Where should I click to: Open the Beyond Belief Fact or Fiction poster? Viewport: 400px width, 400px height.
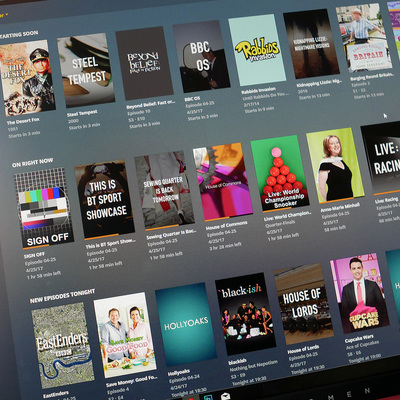tap(144, 63)
